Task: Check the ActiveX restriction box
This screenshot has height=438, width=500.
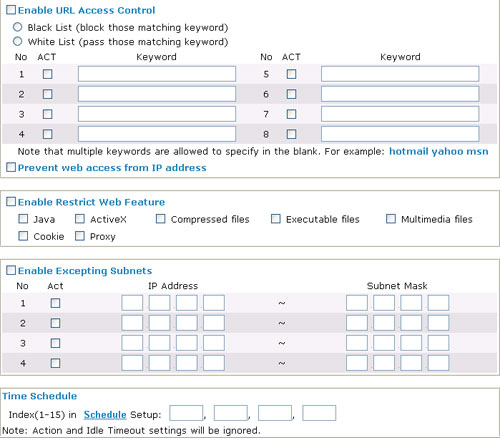Action: (80, 219)
